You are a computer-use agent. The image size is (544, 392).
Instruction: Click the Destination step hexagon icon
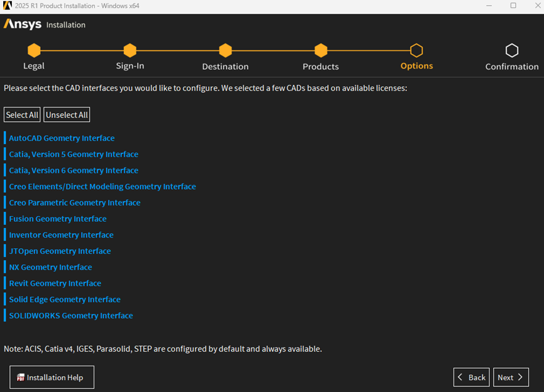pyautogui.click(x=226, y=51)
